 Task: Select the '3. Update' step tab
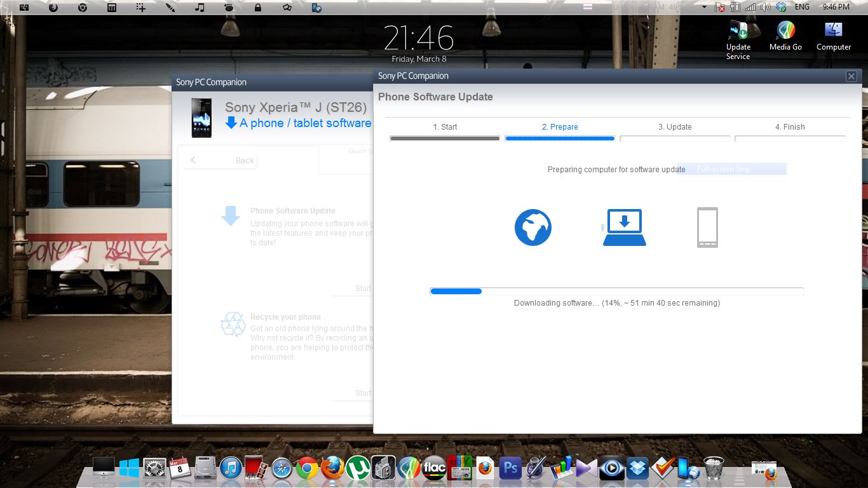[675, 127]
